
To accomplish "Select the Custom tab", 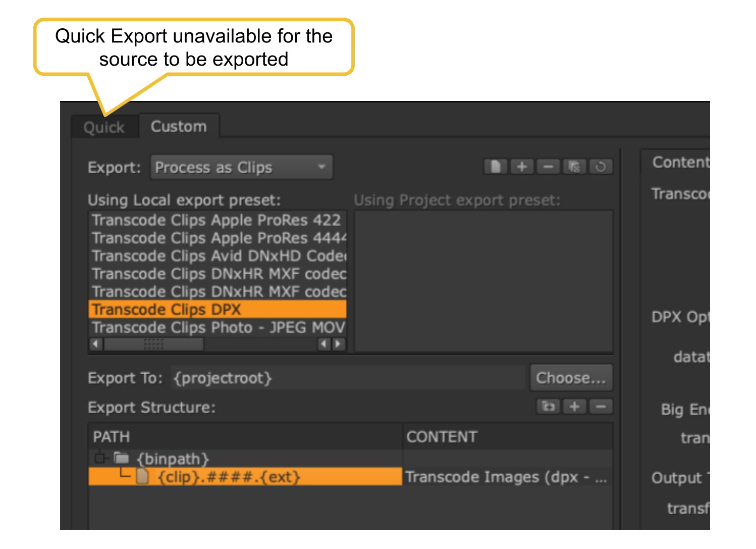I will coord(179,126).
